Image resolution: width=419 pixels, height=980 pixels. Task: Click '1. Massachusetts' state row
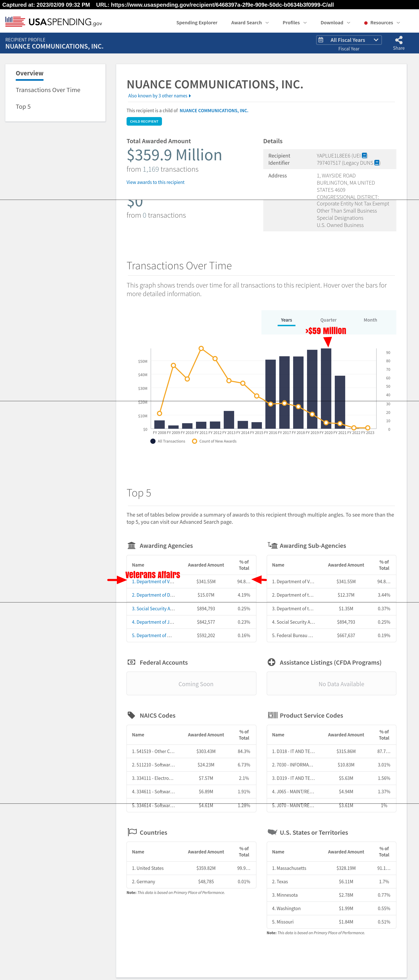tap(331, 868)
